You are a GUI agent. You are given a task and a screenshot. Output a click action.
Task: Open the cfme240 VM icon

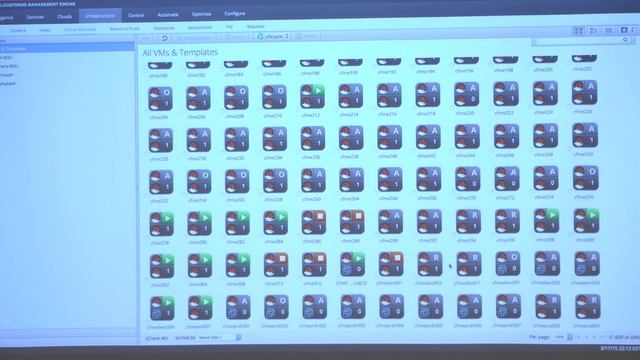389,138
